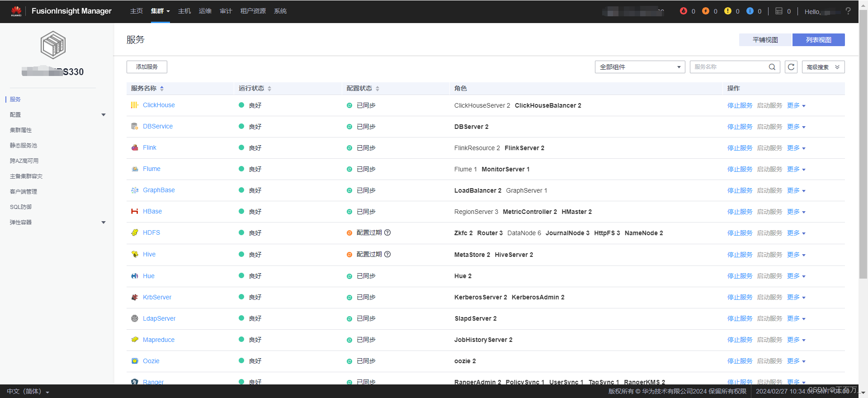Open the minor alarms yellow icon
The height and width of the screenshot is (398, 868).
727,11
